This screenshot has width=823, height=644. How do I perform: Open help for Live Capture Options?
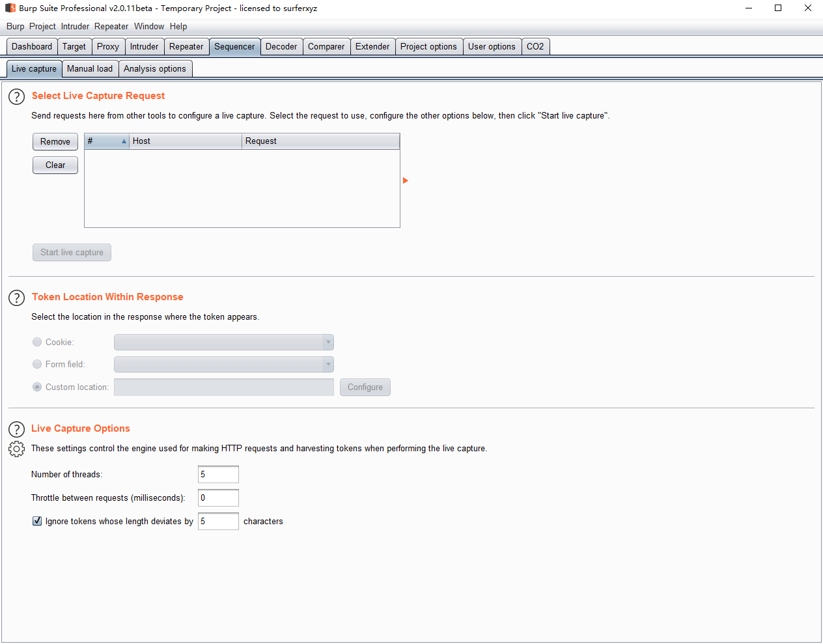16,430
